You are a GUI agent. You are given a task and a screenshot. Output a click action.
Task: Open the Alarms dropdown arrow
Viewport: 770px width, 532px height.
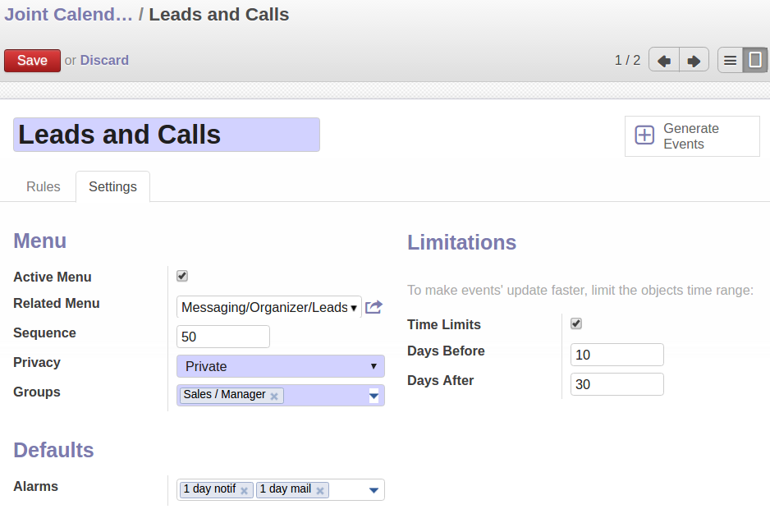[374, 490]
